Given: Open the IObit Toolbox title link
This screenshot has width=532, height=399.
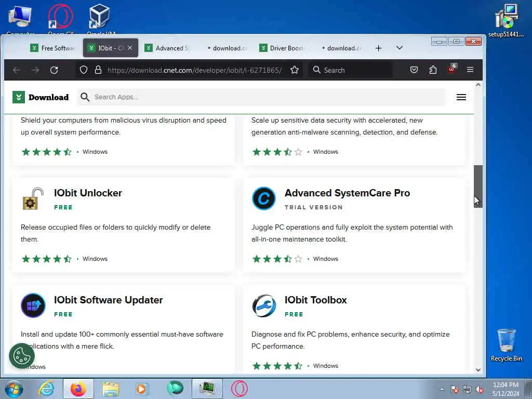Looking at the screenshot, I should click(315, 300).
